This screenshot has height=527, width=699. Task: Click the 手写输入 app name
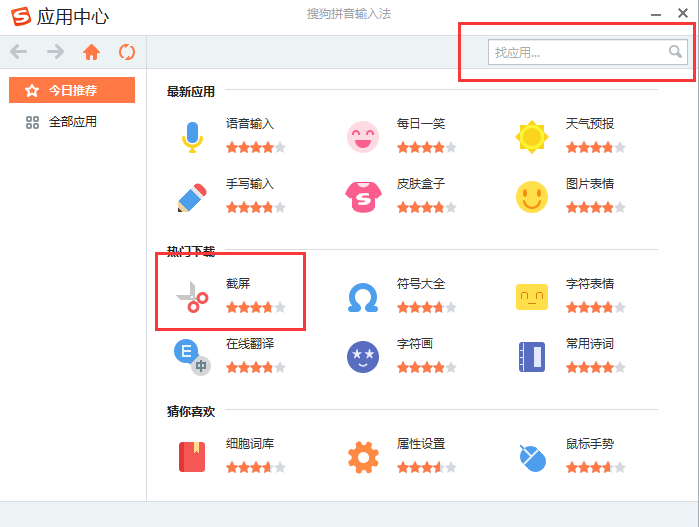point(250,183)
